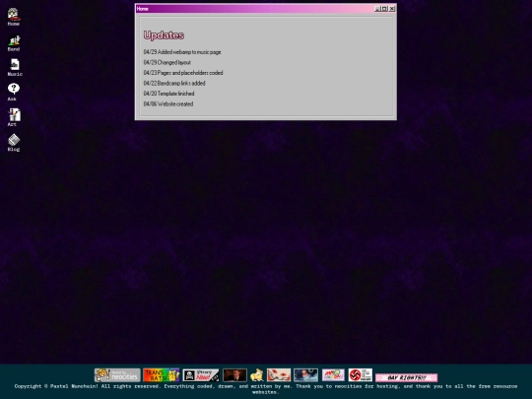Open the Ask question mark icon
The height and width of the screenshot is (399, 532).
[13, 92]
